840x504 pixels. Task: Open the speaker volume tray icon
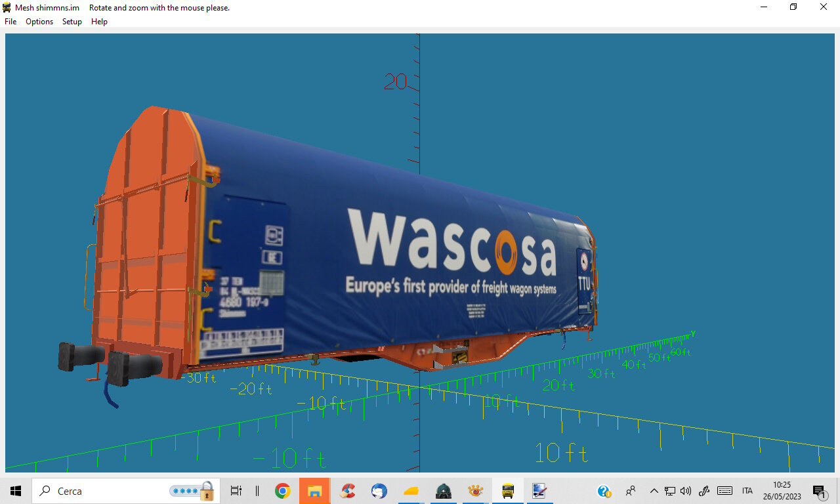point(686,491)
